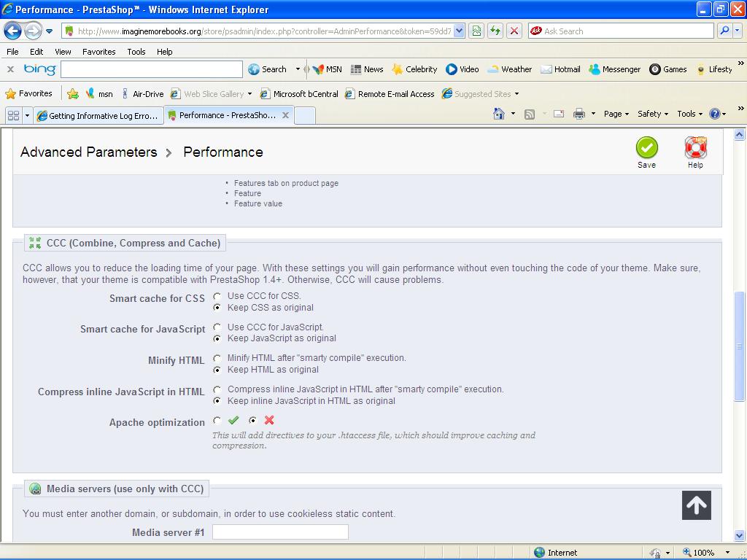Open the File menu
The width and height of the screenshot is (747, 560).
click(13, 52)
